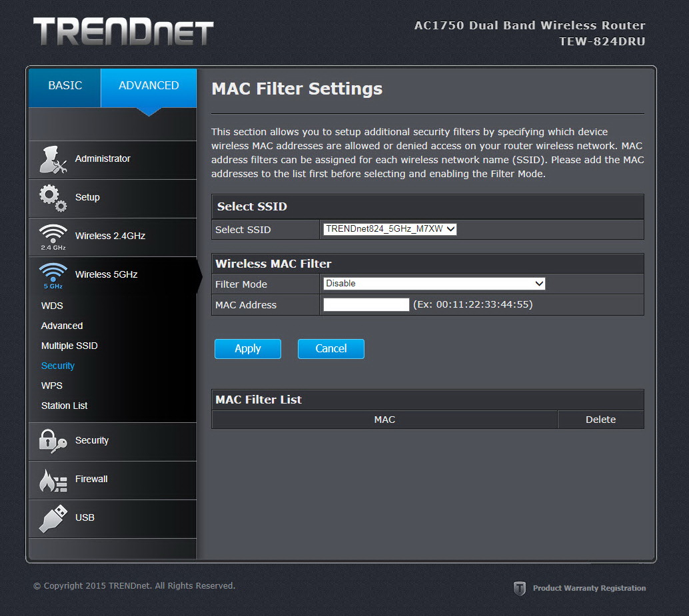Open the Wireless 5GHz menu label

click(107, 274)
